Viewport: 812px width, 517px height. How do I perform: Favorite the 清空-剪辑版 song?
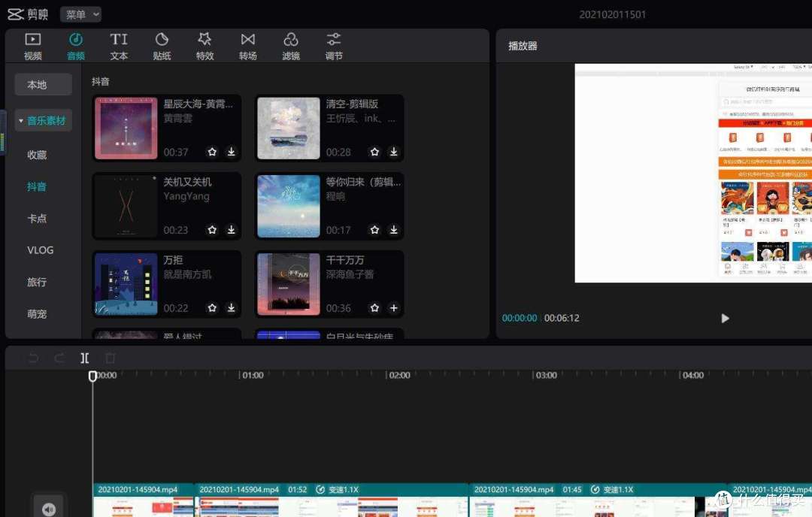tap(374, 152)
